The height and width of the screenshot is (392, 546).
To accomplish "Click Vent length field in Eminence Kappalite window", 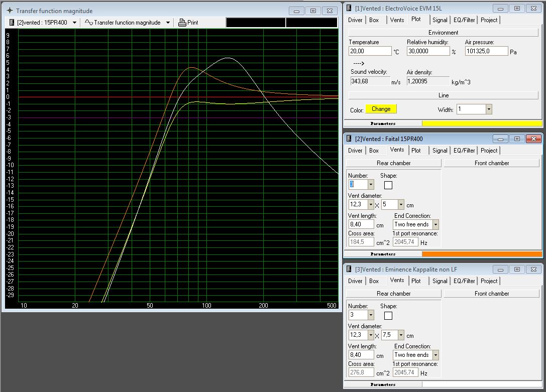I will [x=361, y=355].
